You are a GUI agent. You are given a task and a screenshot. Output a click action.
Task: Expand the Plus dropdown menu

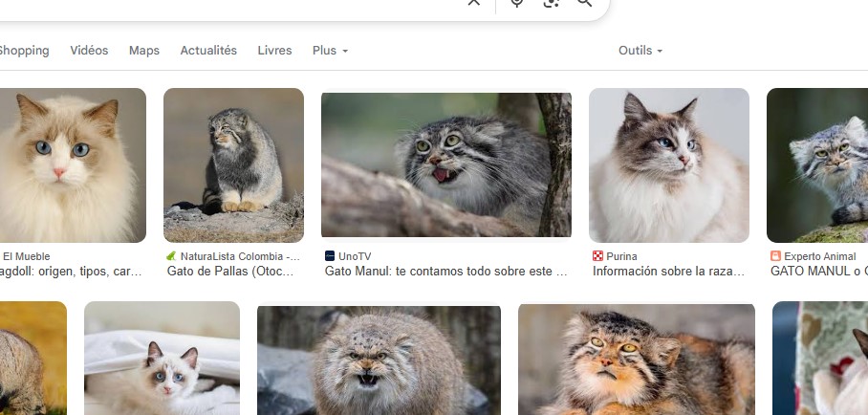click(330, 51)
